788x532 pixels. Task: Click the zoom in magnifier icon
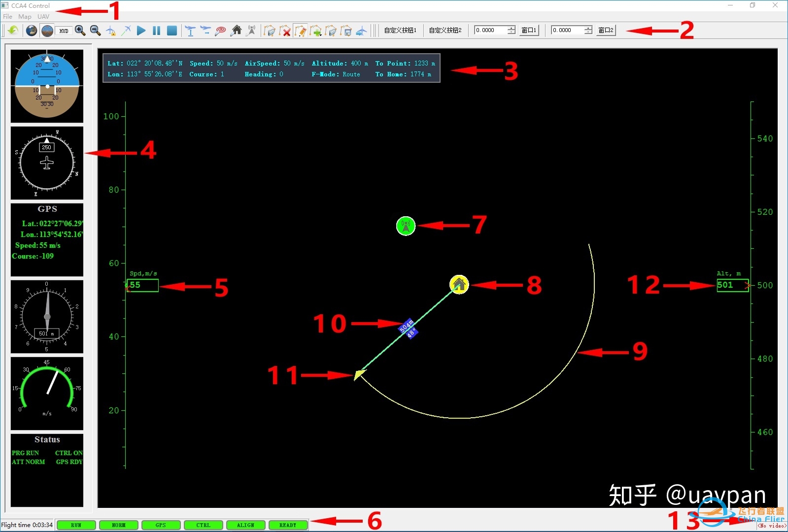click(x=80, y=31)
